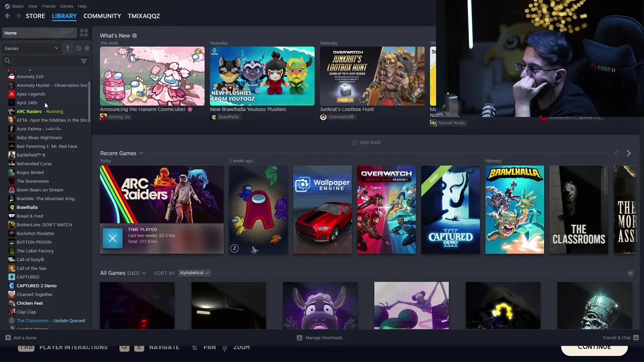Click the game list sidebar scrollbar
This screenshot has height=362, width=644.
90,102
